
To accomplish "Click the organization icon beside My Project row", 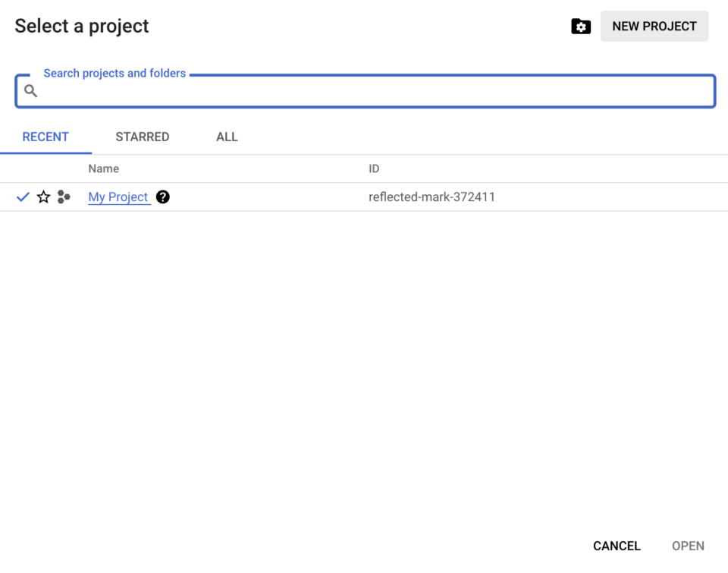I will click(64, 197).
